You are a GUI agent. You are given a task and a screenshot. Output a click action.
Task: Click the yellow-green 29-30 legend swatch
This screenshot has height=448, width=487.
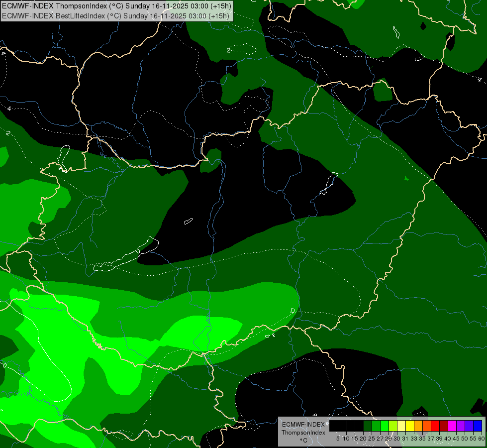[x=393, y=426]
